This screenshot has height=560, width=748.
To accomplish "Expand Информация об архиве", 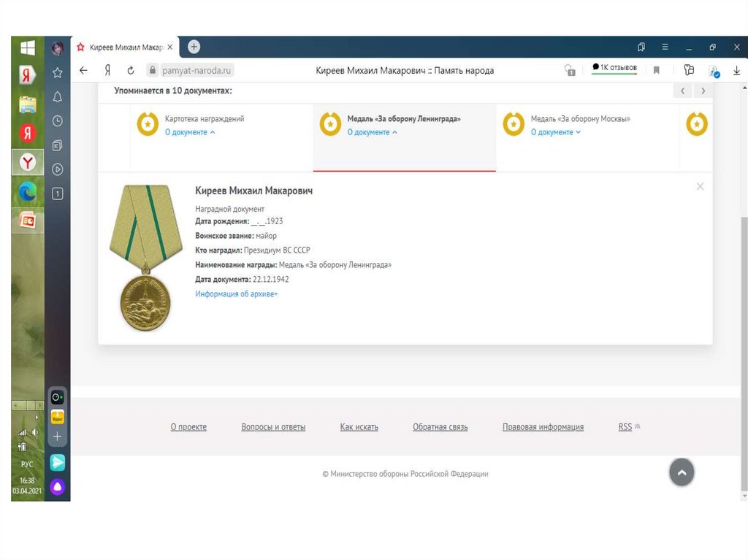I will click(236, 294).
